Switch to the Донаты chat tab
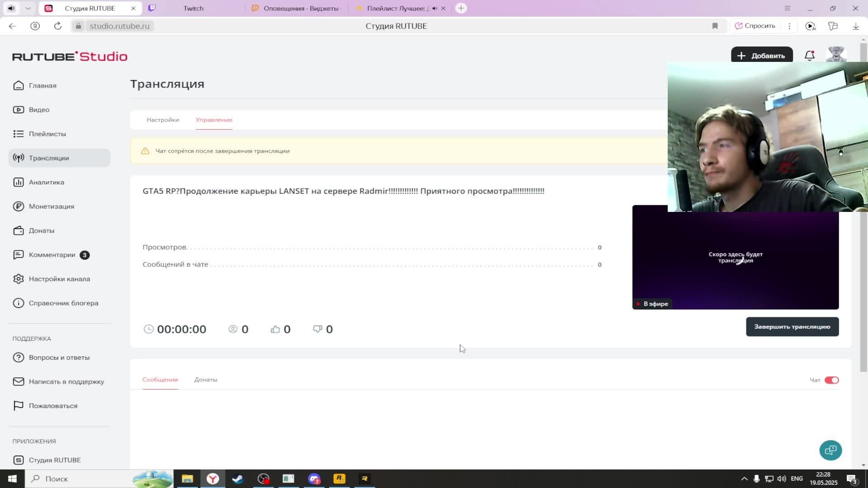This screenshot has height=488, width=868. point(206,380)
